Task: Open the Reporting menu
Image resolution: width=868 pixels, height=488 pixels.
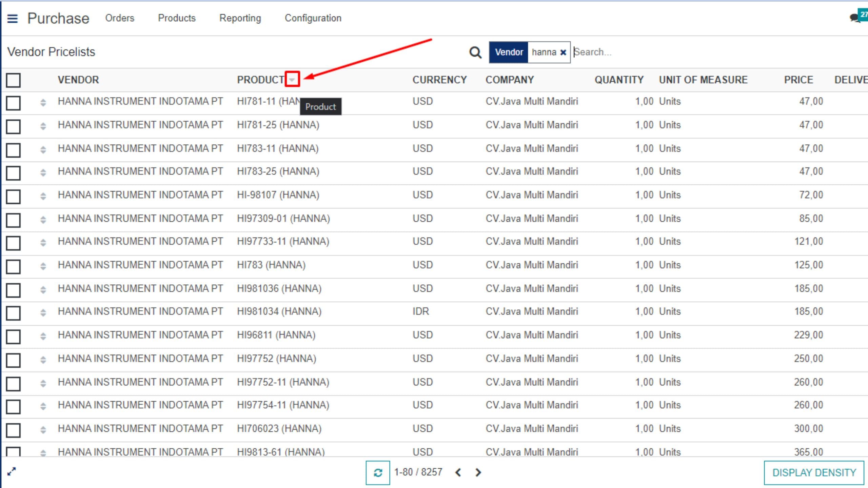Action: coord(240,18)
